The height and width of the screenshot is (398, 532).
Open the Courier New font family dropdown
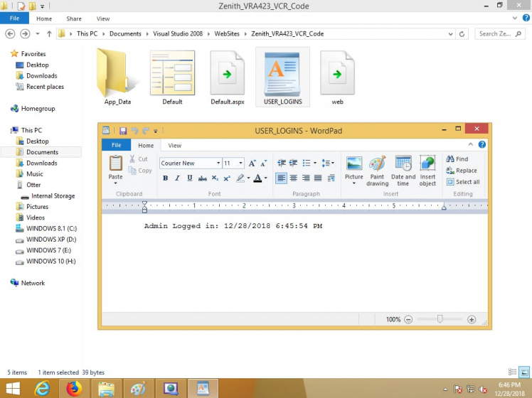[217, 163]
